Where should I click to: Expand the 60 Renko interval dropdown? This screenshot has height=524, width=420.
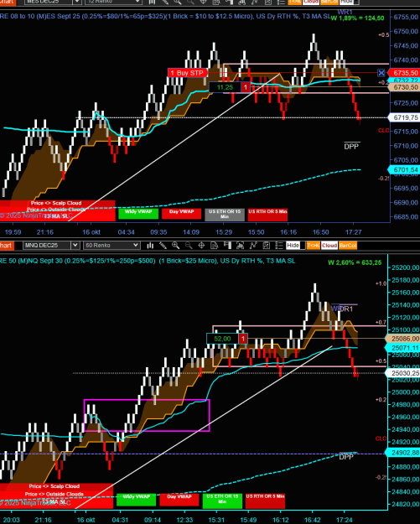pos(135,246)
